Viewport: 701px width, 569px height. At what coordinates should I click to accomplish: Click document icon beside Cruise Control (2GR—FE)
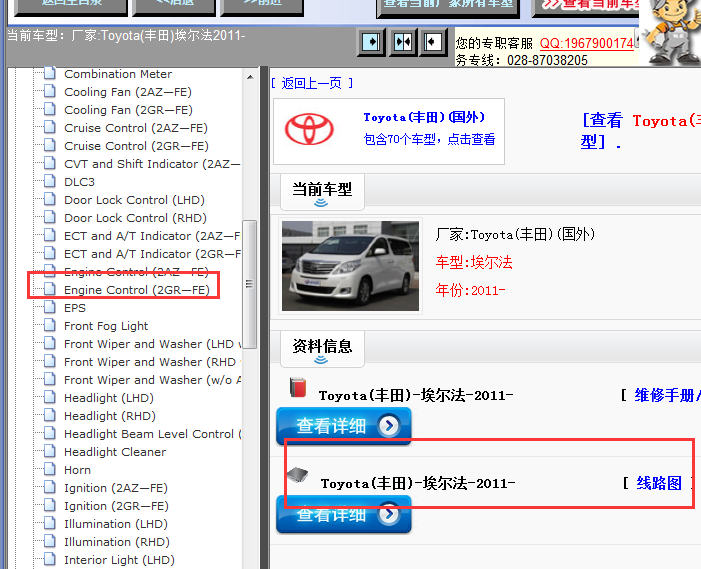(50, 145)
